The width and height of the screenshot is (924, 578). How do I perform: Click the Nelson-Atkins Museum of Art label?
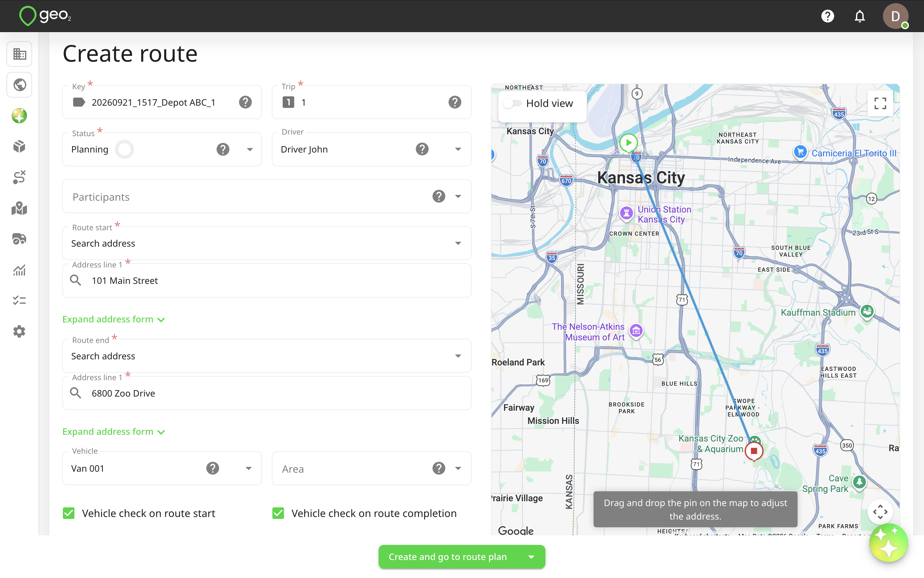click(588, 332)
